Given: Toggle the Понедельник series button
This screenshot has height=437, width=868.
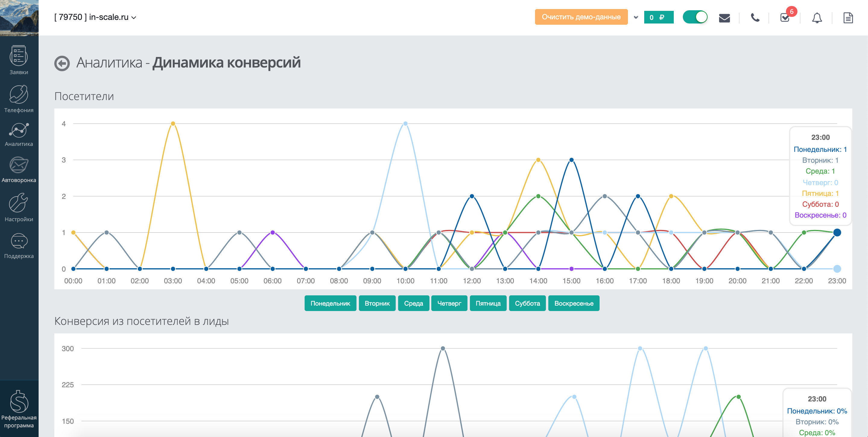Looking at the screenshot, I should pyautogui.click(x=330, y=303).
